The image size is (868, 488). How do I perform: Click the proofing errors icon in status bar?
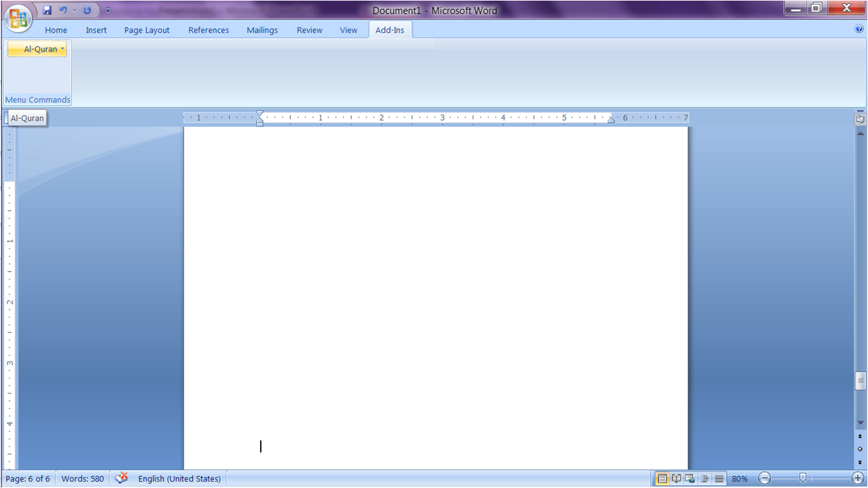point(121,478)
